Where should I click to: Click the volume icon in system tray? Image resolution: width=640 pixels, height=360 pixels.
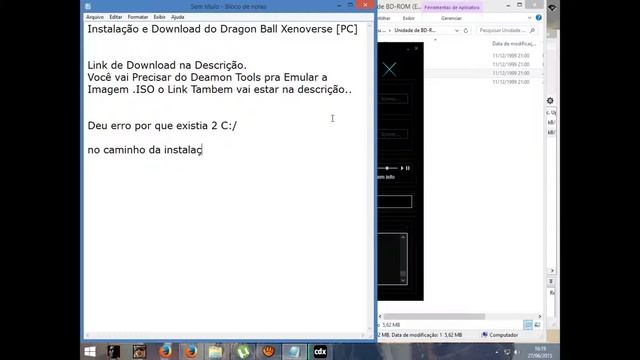click(x=517, y=352)
